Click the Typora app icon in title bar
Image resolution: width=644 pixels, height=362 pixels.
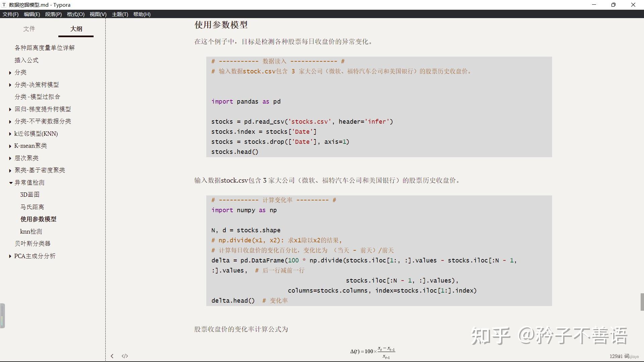click(x=4, y=5)
